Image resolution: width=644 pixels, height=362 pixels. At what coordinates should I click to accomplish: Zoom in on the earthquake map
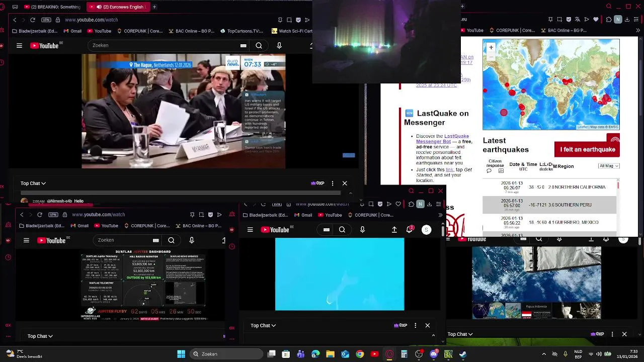click(x=491, y=47)
